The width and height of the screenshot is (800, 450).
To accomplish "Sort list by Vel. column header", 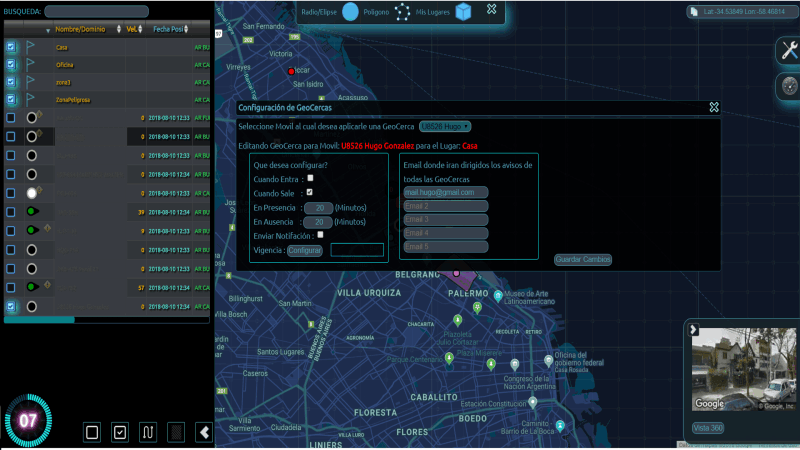I will click(132, 29).
